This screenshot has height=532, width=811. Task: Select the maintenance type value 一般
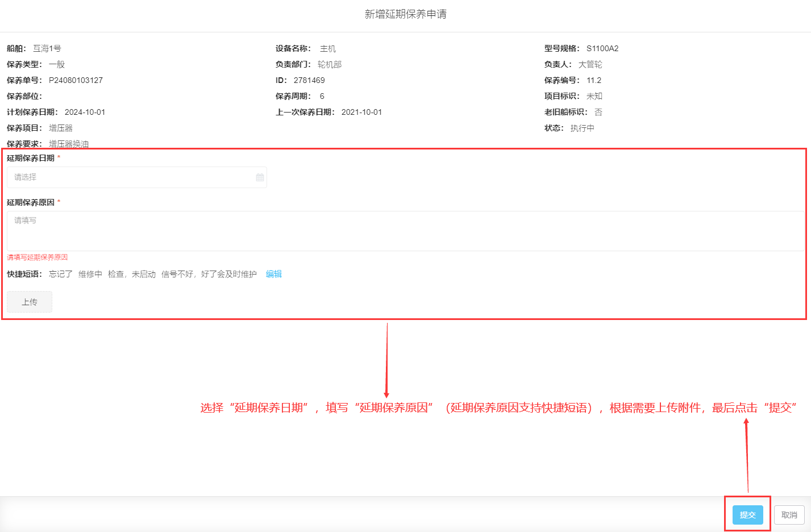pyautogui.click(x=57, y=64)
